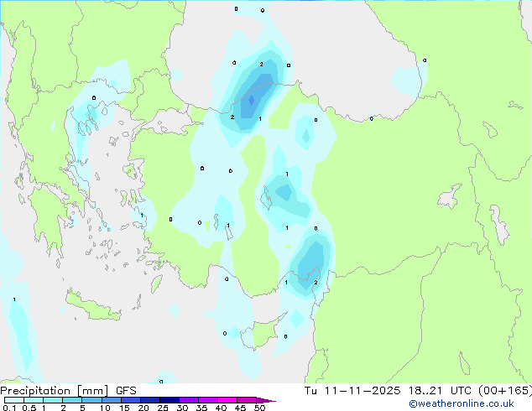The width and height of the screenshot is (532, 411).
Task: Click the '0.5' legend scale value
Action: pyautogui.click(x=29, y=408)
